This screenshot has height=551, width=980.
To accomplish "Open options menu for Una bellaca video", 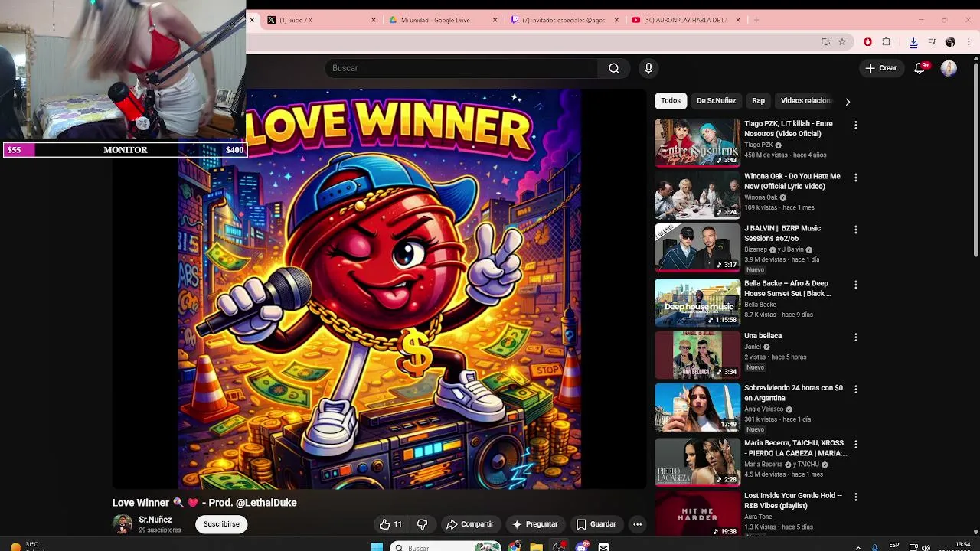I will coord(856,337).
